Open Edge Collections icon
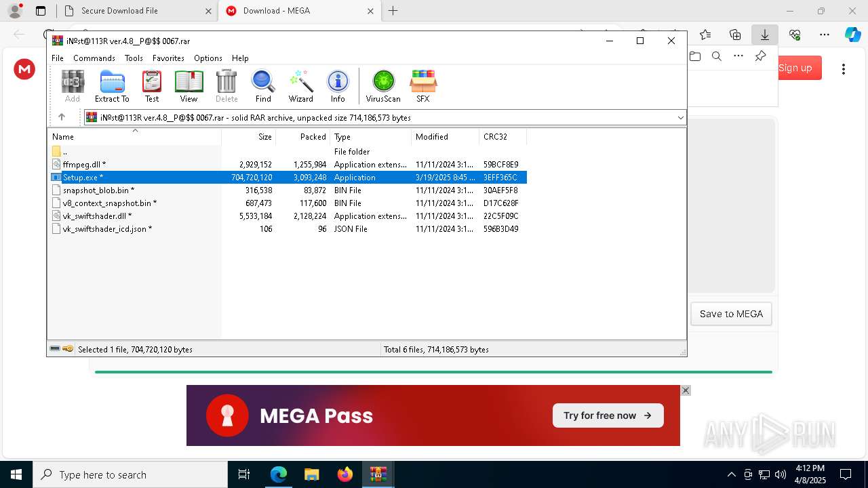Image resolution: width=868 pixels, height=488 pixels. [735, 35]
